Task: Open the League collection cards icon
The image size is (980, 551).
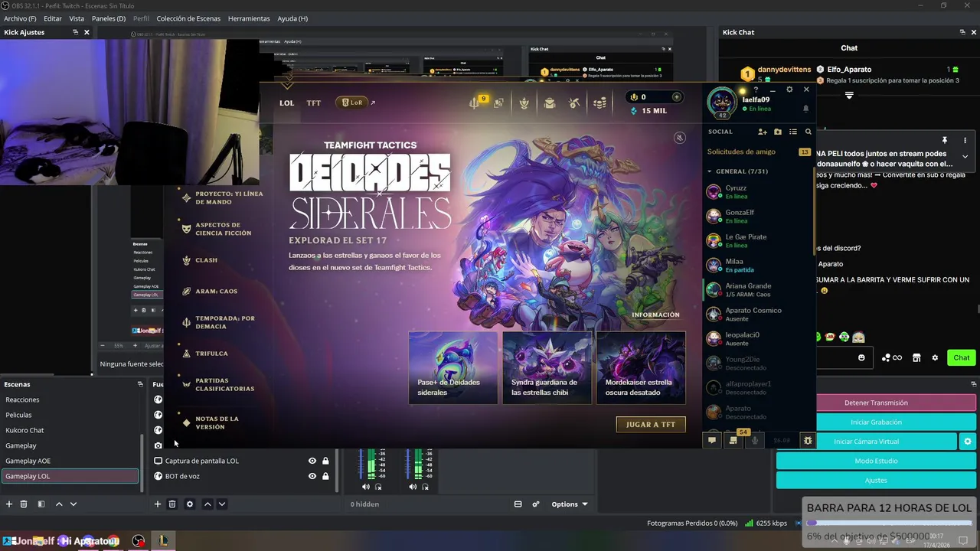Action: pyautogui.click(x=498, y=103)
